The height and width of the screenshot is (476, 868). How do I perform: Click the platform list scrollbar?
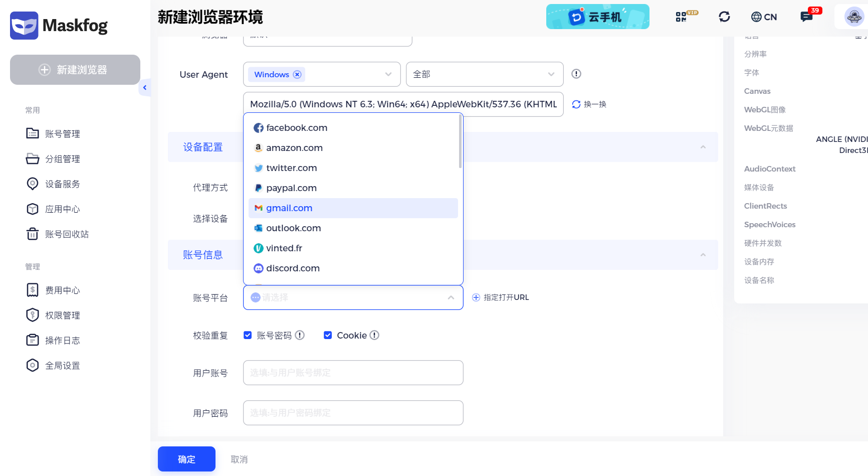click(460, 142)
